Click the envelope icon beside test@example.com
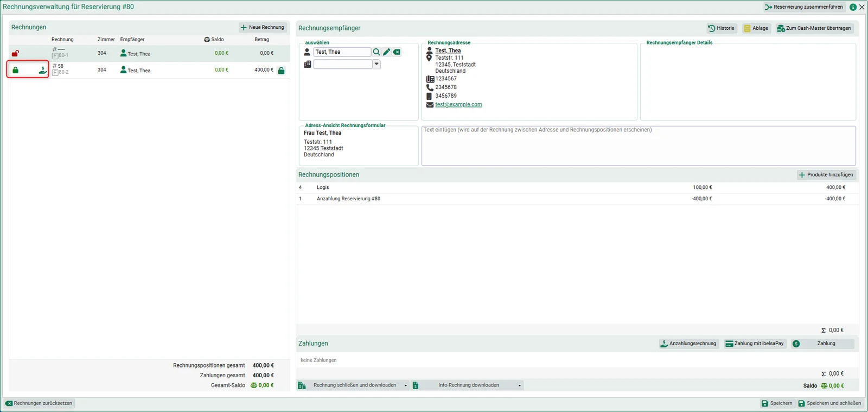The height and width of the screenshot is (412, 868). pos(430,105)
